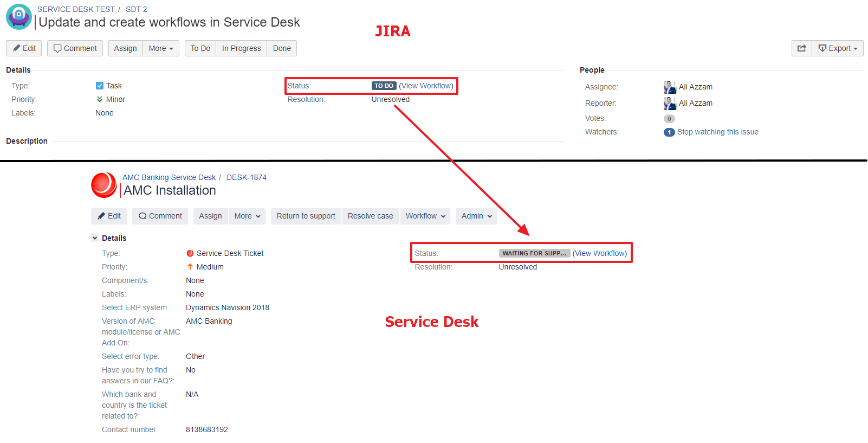Click Assign on the DESK-1874 ticket
The height and width of the screenshot is (443, 868).
click(210, 216)
